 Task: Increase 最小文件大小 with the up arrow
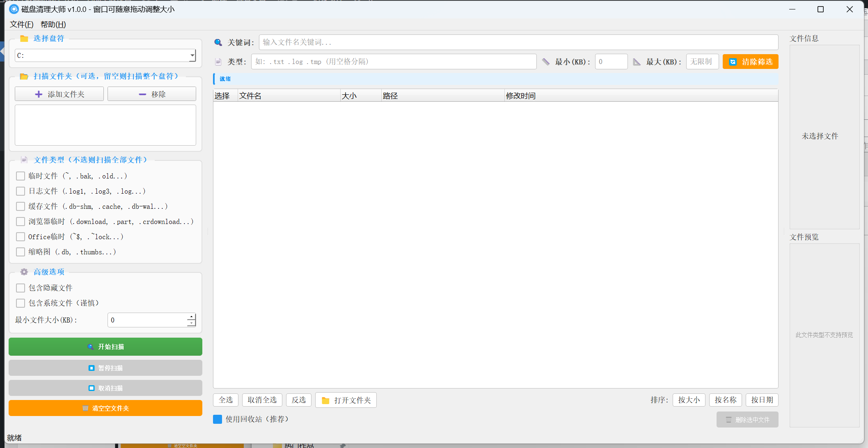[191, 317]
